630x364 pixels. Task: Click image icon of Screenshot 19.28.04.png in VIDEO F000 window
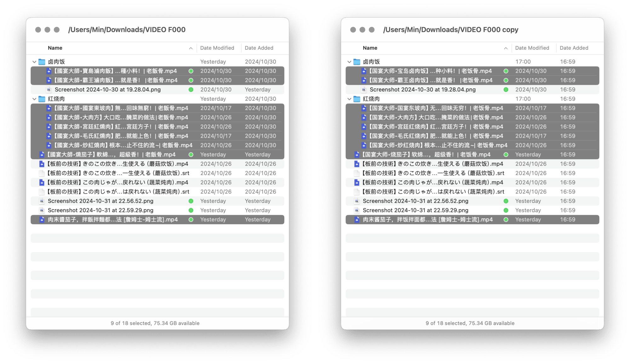point(49,90)
